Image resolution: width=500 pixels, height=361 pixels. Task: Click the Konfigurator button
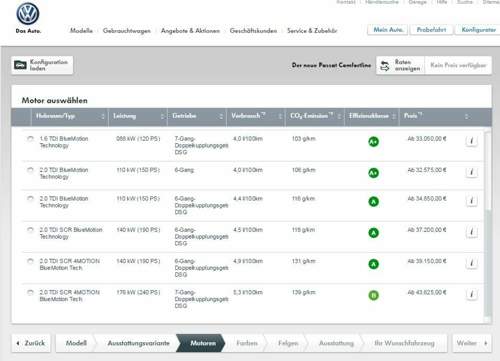point(478,30)
